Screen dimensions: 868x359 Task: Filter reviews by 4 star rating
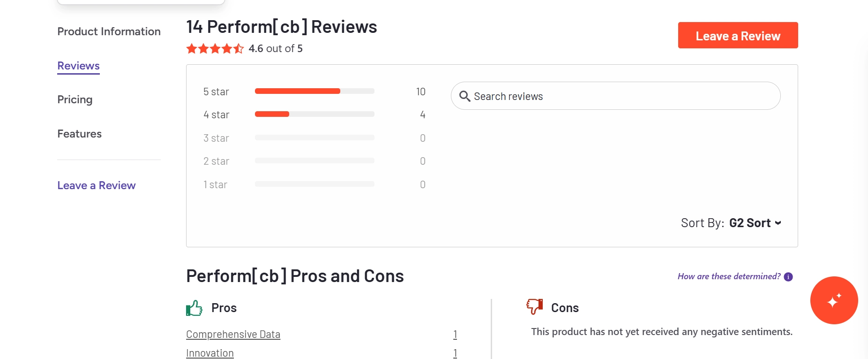pyautogui.click(x=314, y=115)
